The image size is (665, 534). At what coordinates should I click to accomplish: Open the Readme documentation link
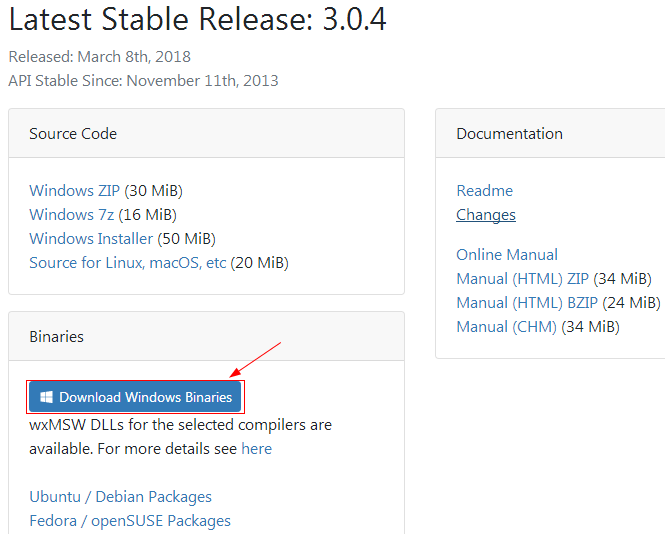point(484,191)
